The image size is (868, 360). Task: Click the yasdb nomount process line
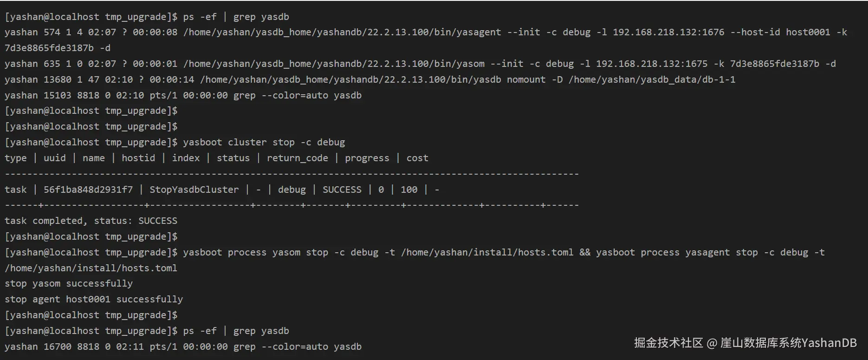pyautogui.click(x=370, y=79)
